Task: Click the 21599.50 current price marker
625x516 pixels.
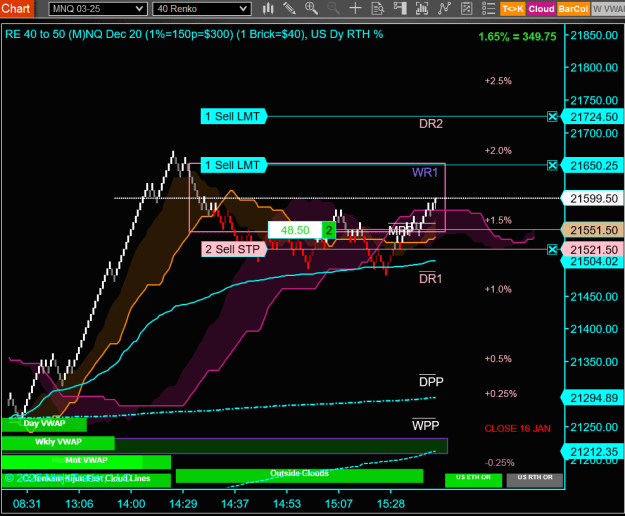Action: click(x=592, y=198)
